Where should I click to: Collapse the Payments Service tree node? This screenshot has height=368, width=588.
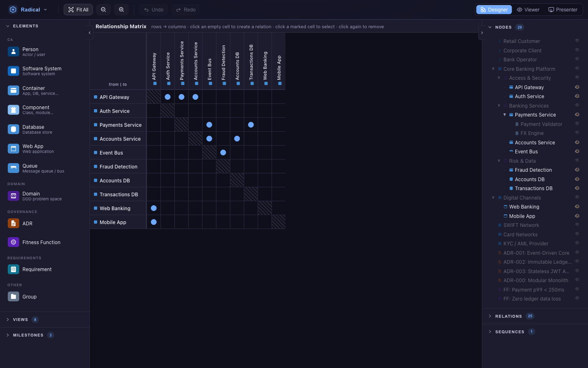point(505,114)
